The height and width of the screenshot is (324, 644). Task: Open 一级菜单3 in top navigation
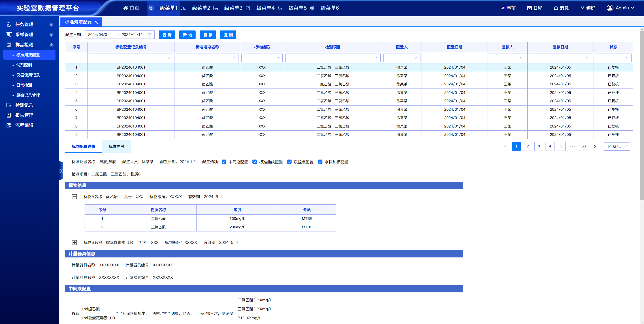[x=228, y=8]
